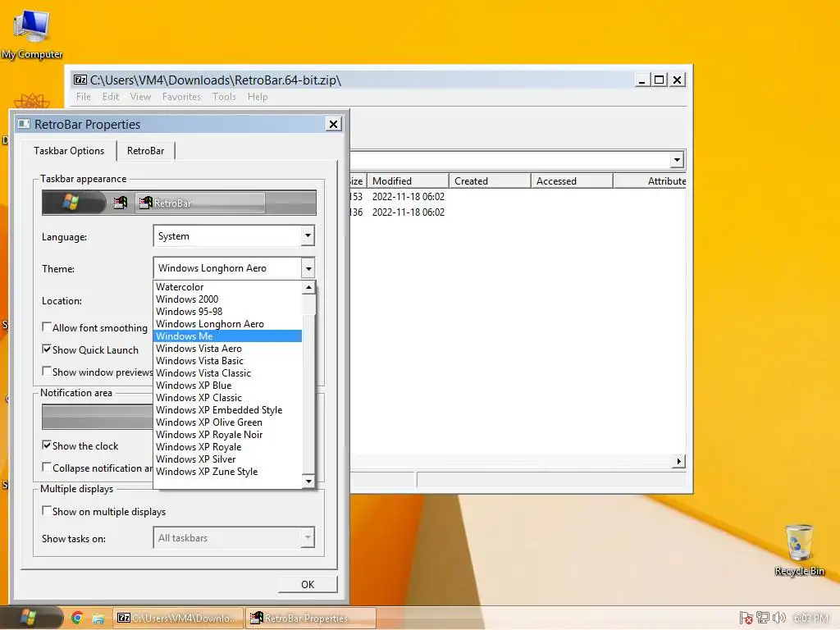The image size is (840, 630).
Task: Select the Watercolor theme
Action: 228,286
